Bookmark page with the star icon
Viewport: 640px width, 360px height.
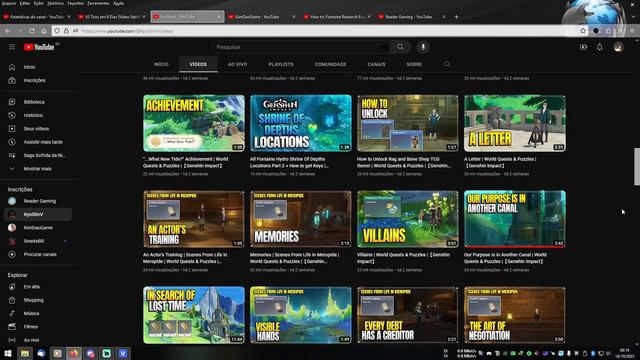tap(583, 31)
